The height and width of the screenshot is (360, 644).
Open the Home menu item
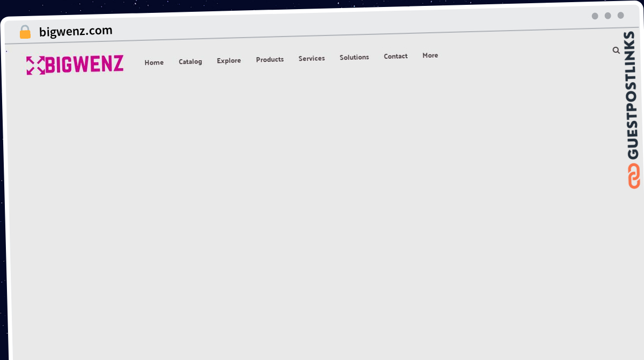pyautogui.click(x=154, y=62)
